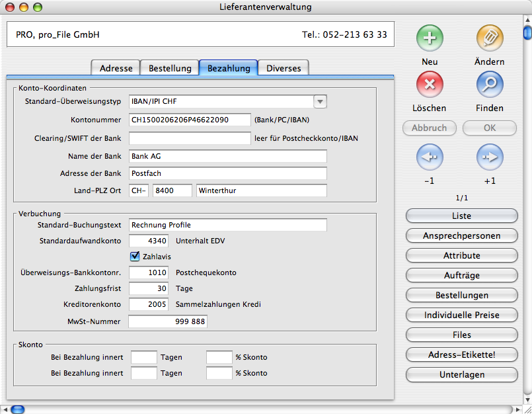Click the blue Finden magnifier icon

(490, 85)
